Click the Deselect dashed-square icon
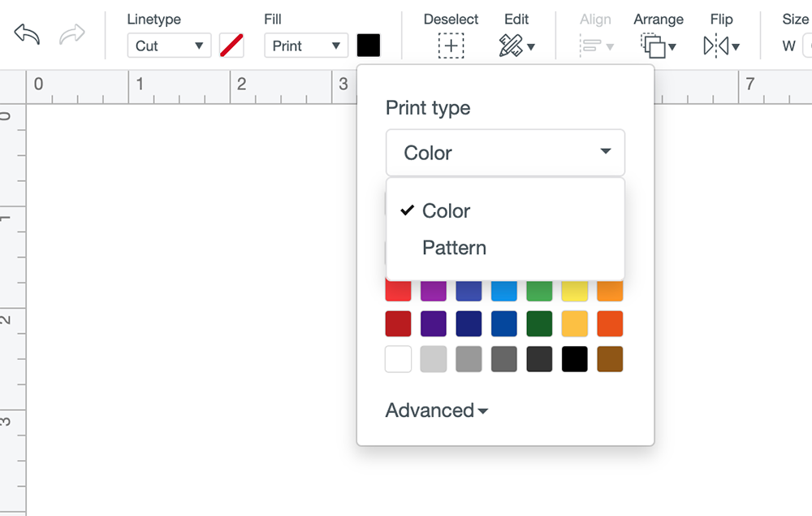This screenshot has width=812, height=516. tap(451, 46)
